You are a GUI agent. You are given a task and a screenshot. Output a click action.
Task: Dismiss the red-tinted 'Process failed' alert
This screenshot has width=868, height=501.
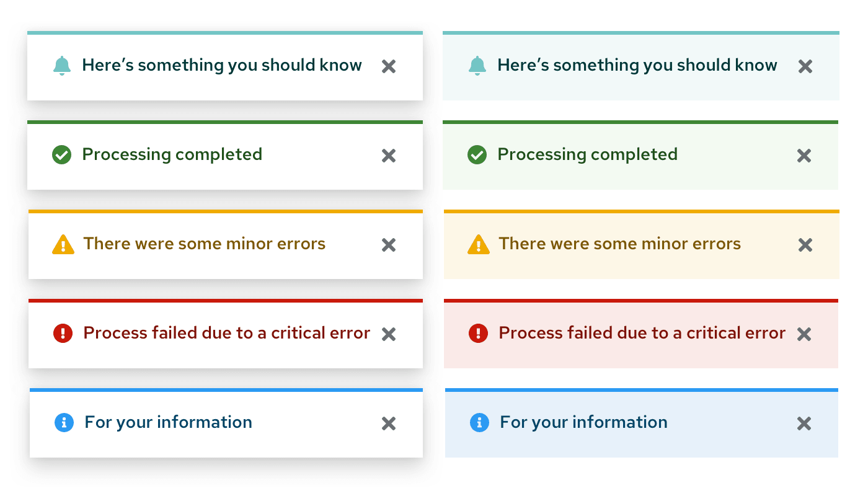click(x=804, y=334)
